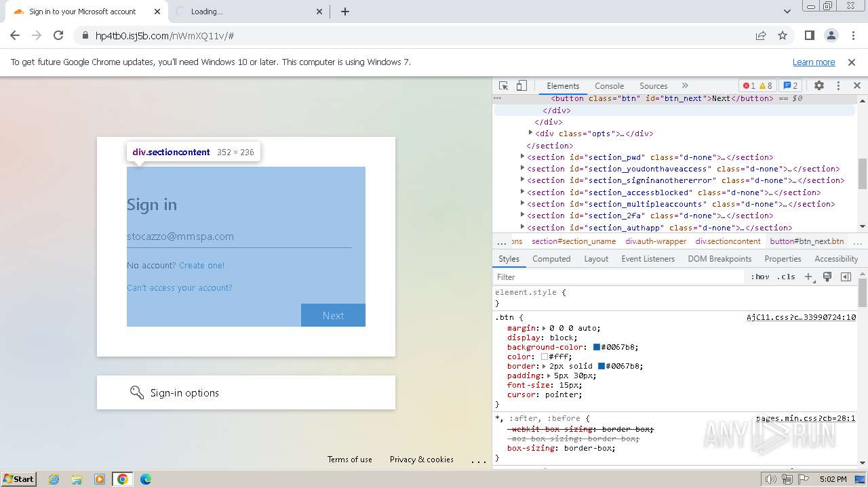This screenshot has height=488, width=868.
Task: Open the Properties tab
Action: [x=783, y=259]
